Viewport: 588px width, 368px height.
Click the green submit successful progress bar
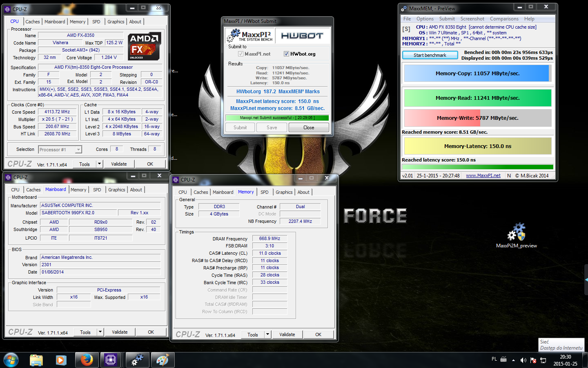tap(277, 118)
